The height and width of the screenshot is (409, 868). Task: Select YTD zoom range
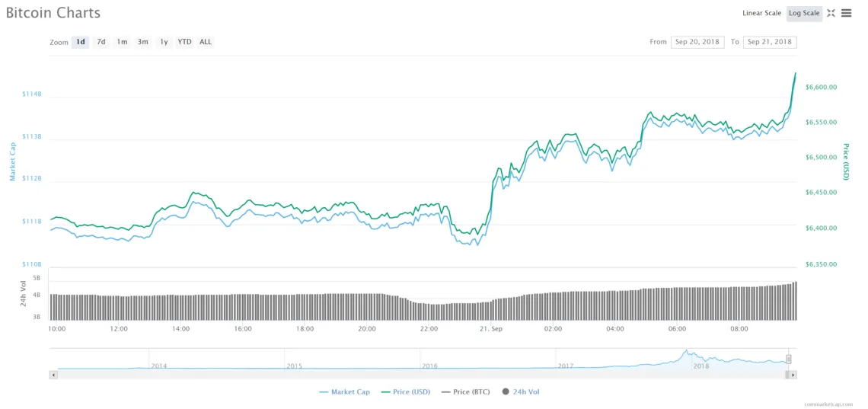[184, 42]
